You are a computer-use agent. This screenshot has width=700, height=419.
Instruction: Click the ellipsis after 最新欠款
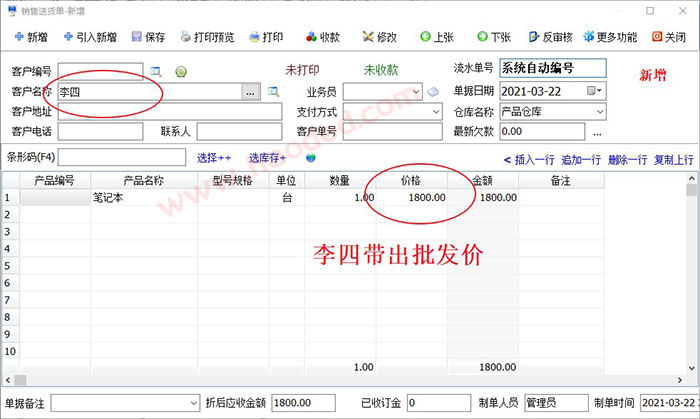(x=597, y=133)
